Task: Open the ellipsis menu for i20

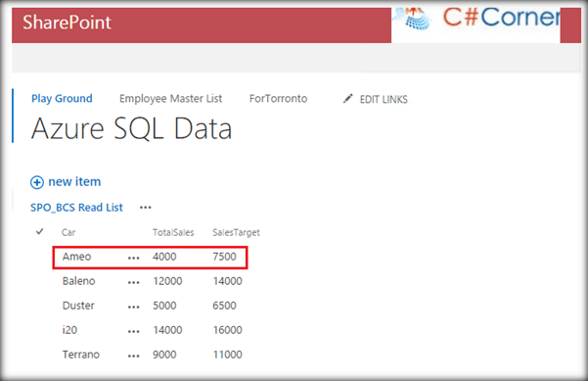Action: [x=134, y=331]
